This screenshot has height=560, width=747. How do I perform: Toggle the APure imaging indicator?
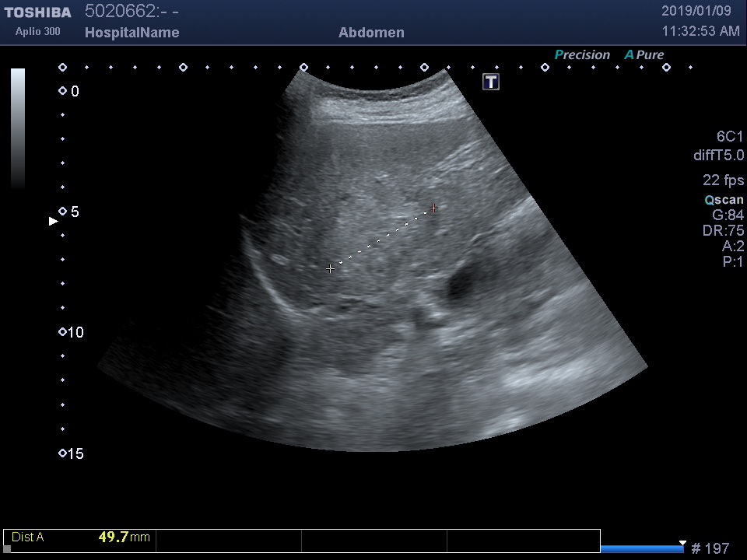[x=644, y=55]
